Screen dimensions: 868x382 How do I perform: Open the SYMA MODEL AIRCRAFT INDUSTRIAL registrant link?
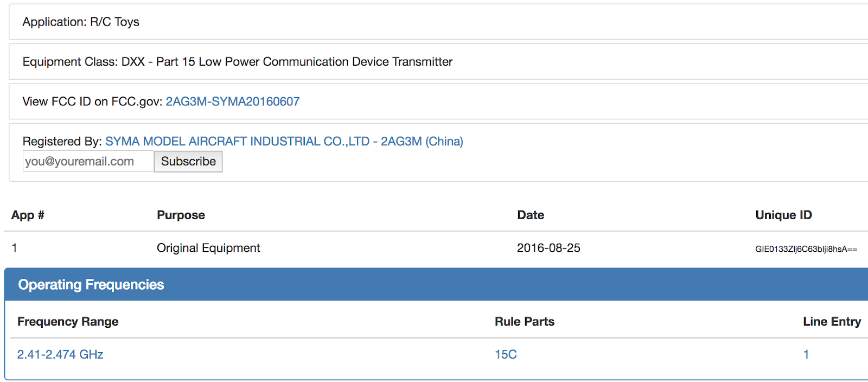pos(284,141)
